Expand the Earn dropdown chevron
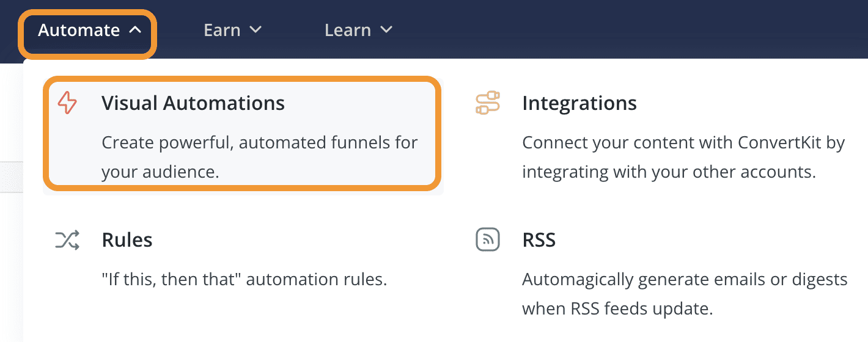868x342 pixels. [256, 30]
